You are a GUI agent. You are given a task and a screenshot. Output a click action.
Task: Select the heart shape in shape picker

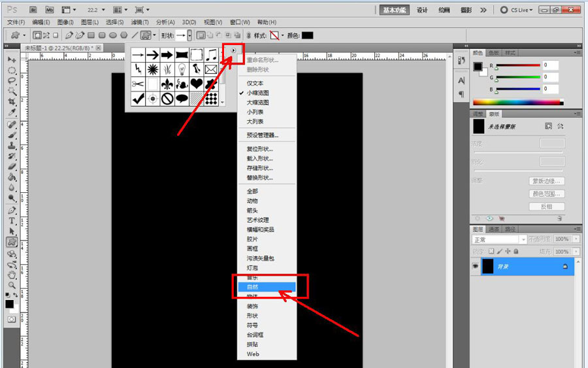pyautogui.click(x=196, y=84)
